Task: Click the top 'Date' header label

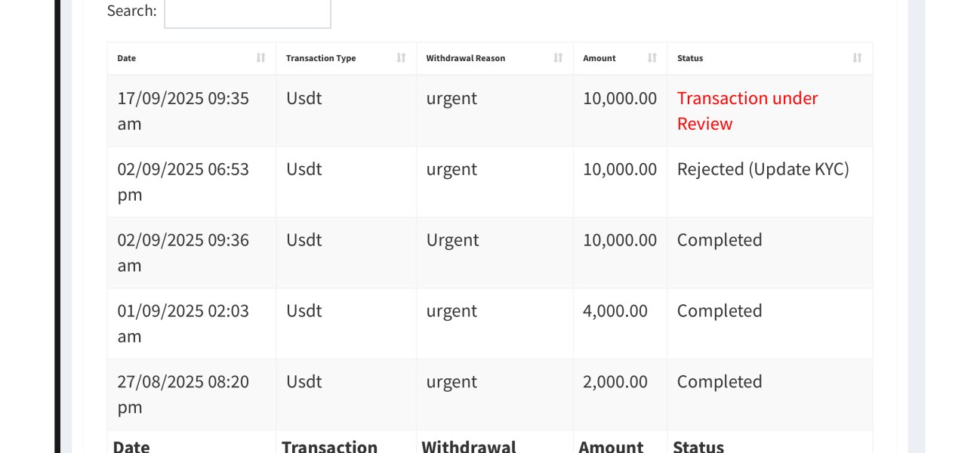Action: (x=127, y=58)
